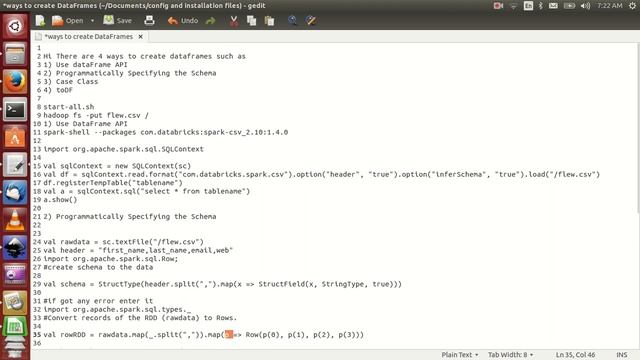
Task: Select gedit text editor dock icon
Action: 15,165
